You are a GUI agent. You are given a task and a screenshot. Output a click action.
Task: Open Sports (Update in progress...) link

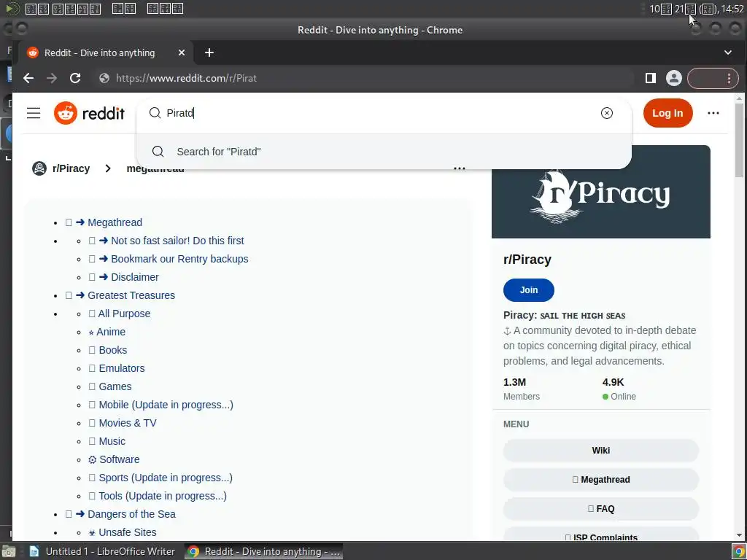pos(166,478)
